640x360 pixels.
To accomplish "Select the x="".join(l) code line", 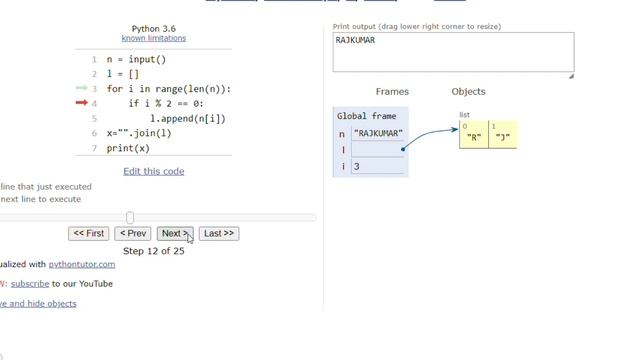I will pos(139,133).
